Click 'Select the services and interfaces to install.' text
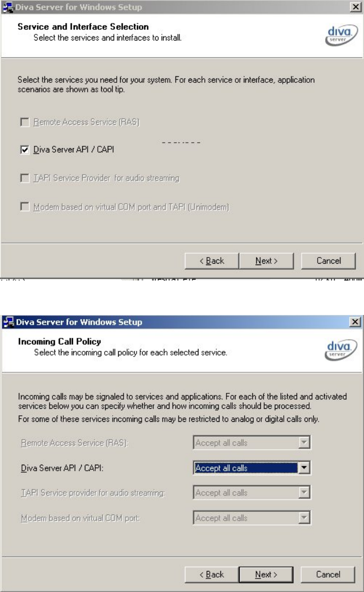 tap(108, 38)
